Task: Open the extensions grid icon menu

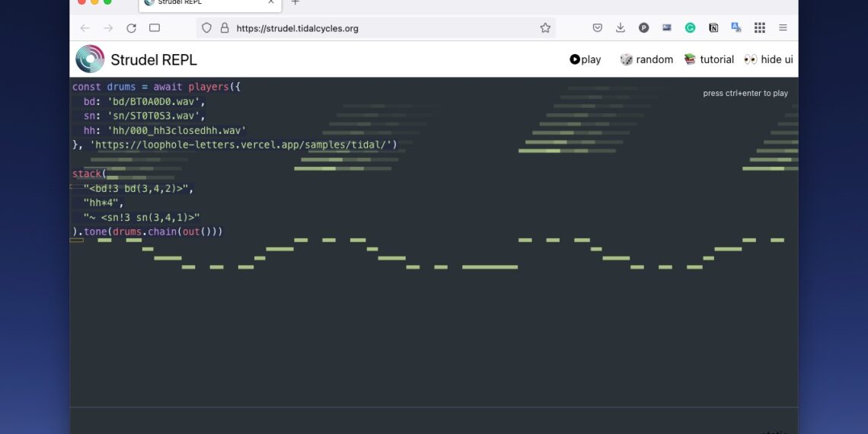Action: (760, 28)
